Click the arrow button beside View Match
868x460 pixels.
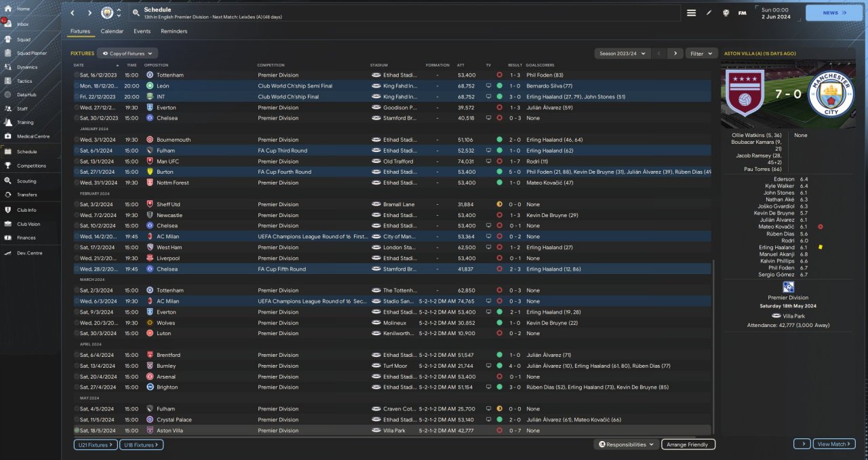click(802, 444)
